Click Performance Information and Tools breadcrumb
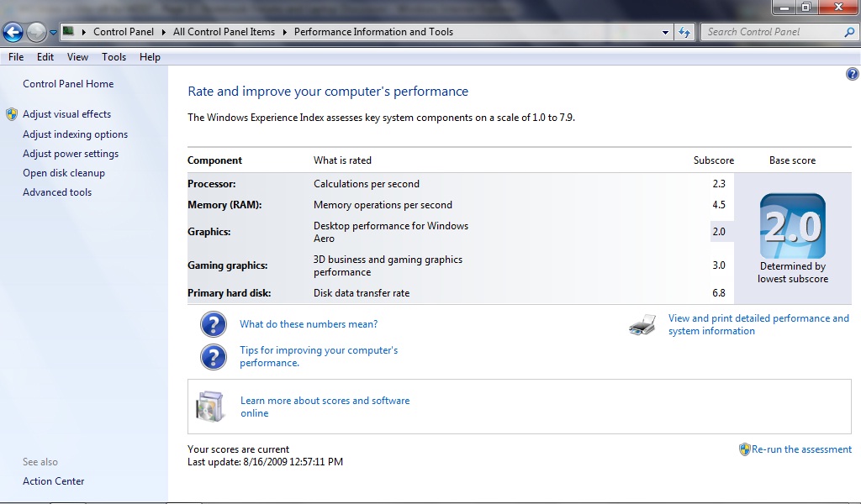The image size is (861, 504). 373,32
